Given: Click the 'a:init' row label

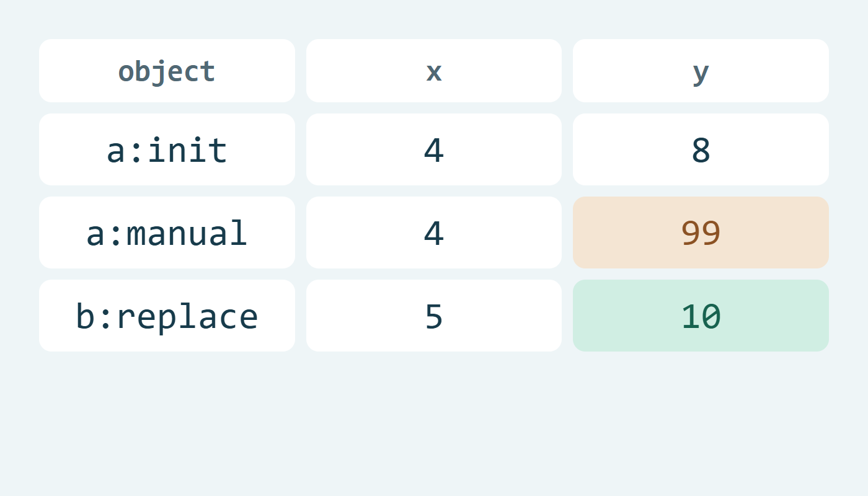Looking at the screenshot, I should 167,149.
